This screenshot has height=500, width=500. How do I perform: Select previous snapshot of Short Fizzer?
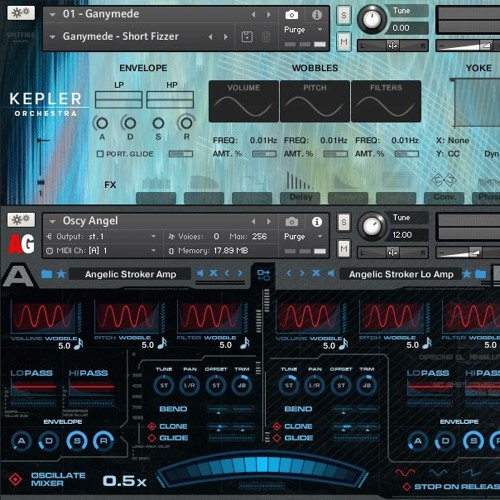211,37
